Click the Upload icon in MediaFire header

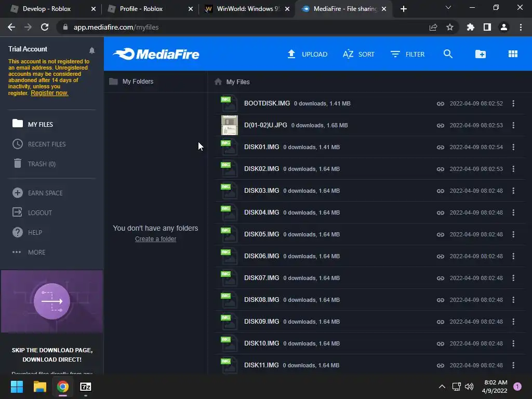291,54
